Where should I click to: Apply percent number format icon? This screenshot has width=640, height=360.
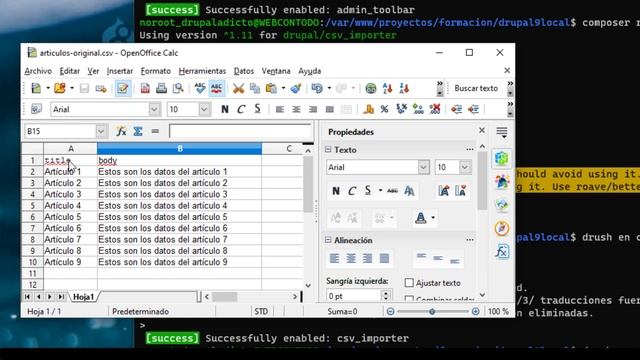pos(384,109)
